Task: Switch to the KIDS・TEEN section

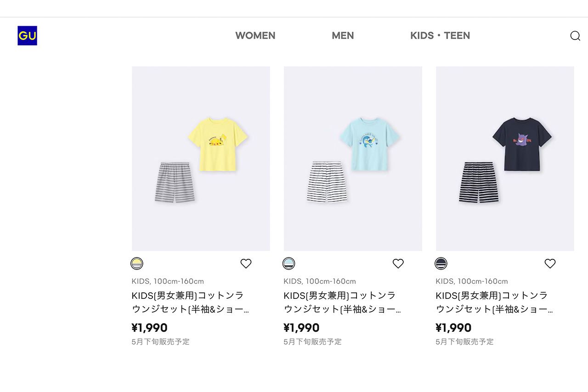Action: click(x=440, y=35)
